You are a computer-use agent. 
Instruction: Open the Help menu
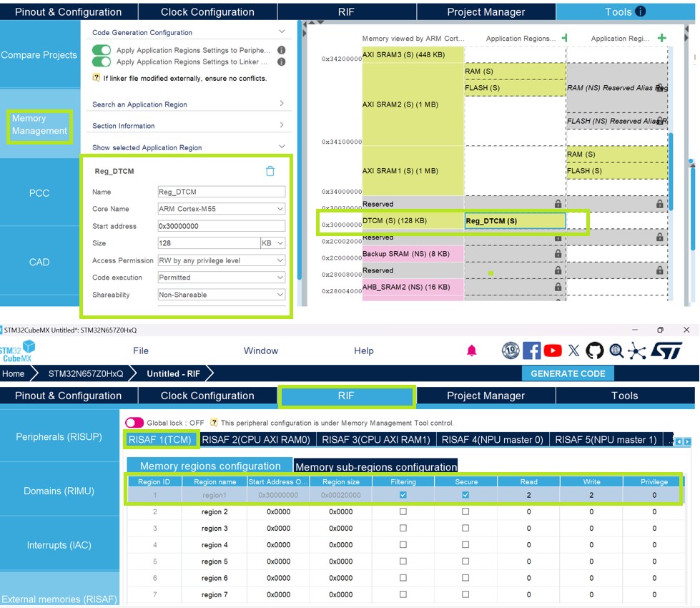[x=364, y=350]
